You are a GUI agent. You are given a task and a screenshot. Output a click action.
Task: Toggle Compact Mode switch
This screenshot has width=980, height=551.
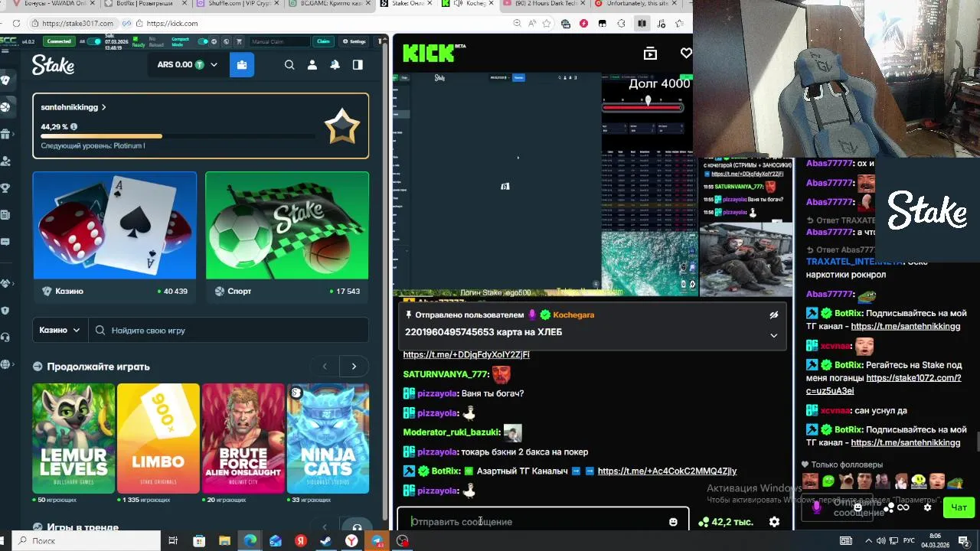coord(203,41)
